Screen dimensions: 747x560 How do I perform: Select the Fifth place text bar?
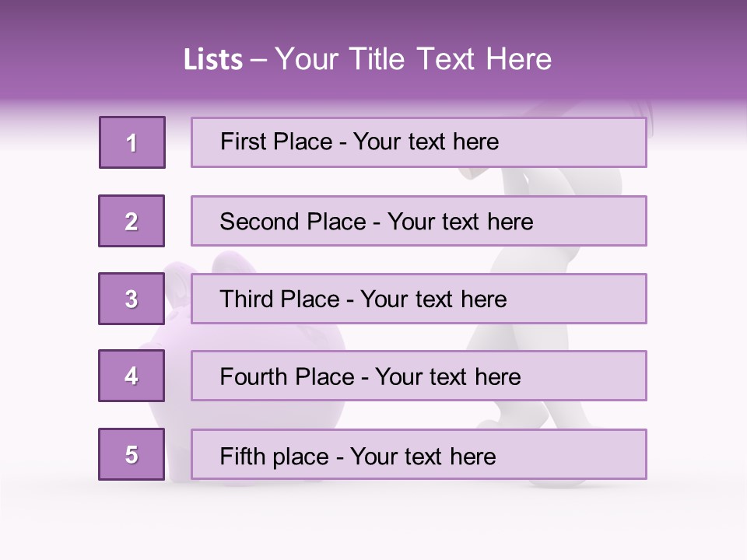pyautogui.click(x=419, y=454)
